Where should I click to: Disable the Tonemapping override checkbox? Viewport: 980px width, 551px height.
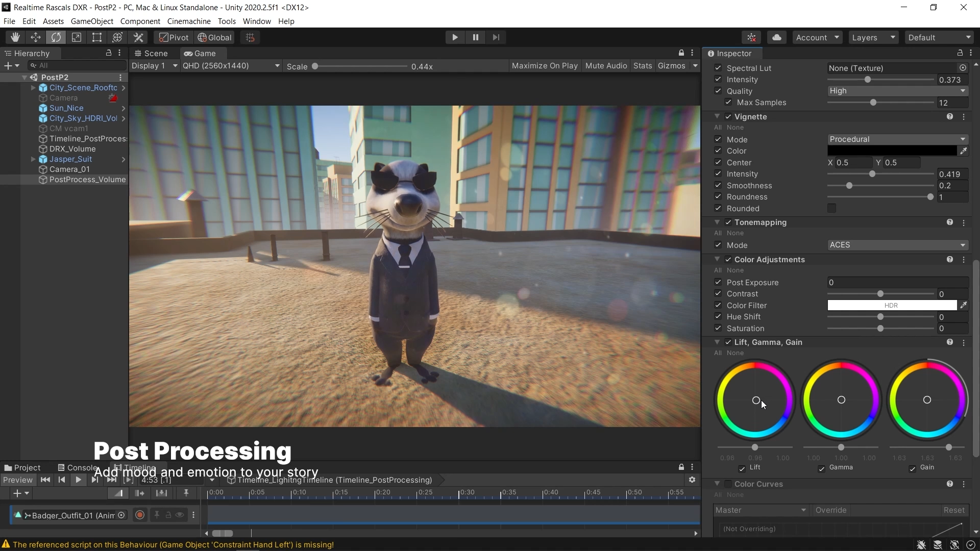point(728,222)
